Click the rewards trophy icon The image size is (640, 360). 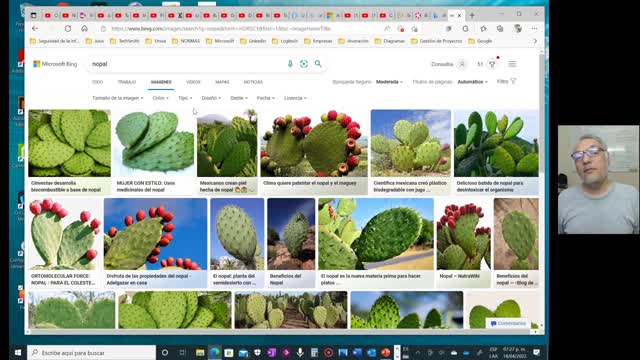pos(492,64)
